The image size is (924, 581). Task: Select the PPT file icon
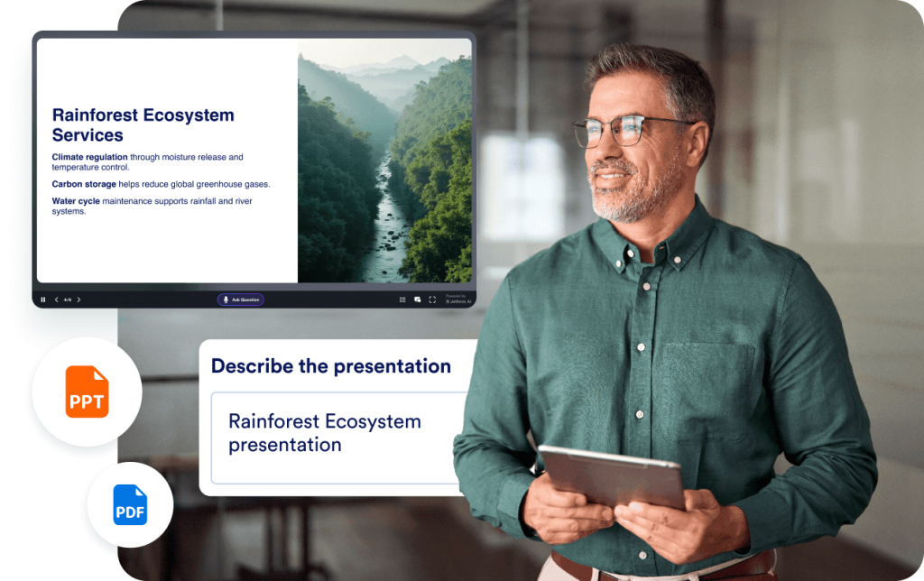[x=87, y=392]
